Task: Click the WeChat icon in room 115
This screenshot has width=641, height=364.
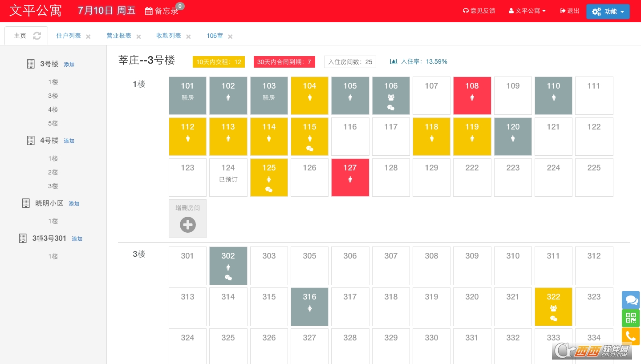Action: click(309, 148)
